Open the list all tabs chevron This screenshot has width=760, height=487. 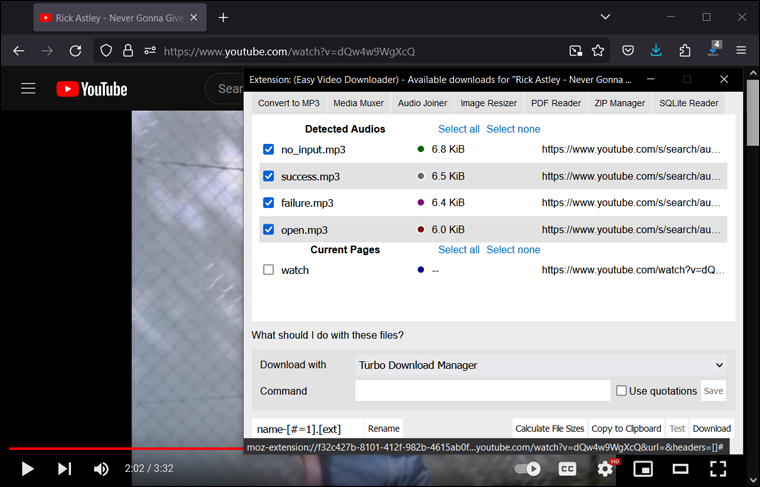tap(605, 17)
